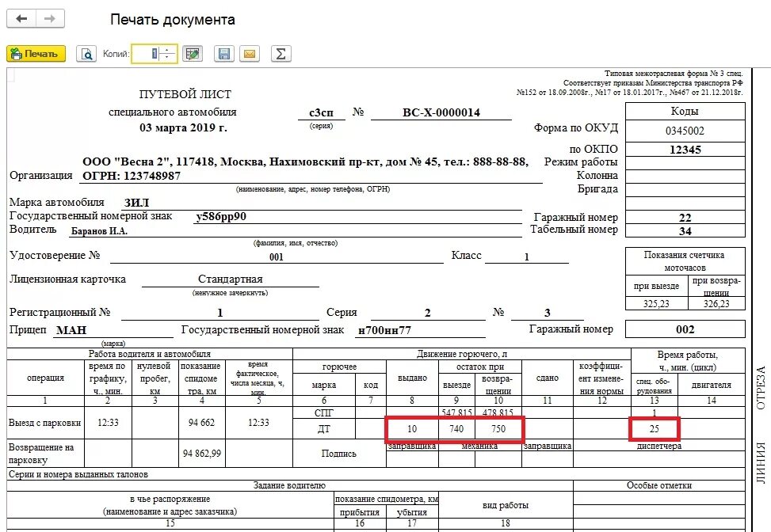Screen dimensions: 771x532
Task: Select ДТ fuel at departure 740
Action: [x=456, y=429]
